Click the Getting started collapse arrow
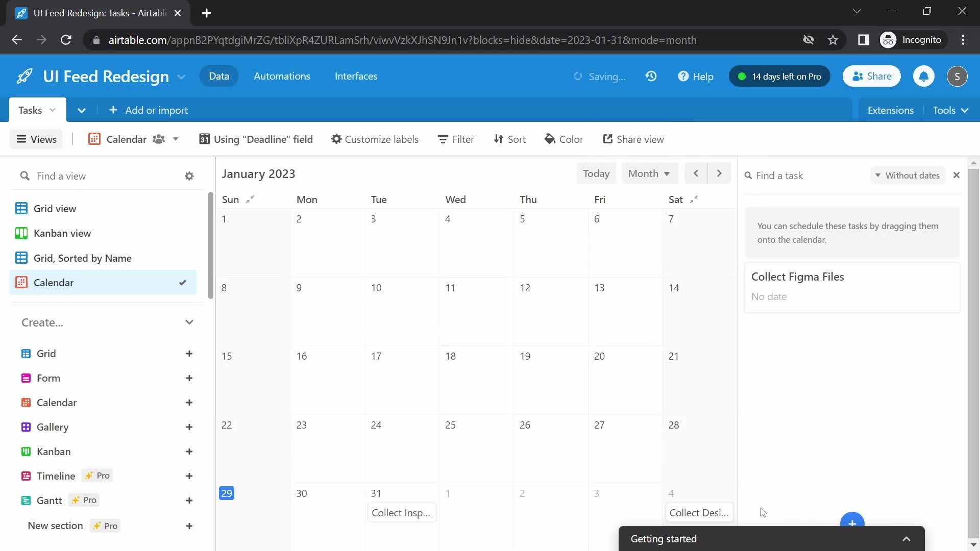Viewport: 980px width, 551px height. pyautogui.click(x=906, y=538)
